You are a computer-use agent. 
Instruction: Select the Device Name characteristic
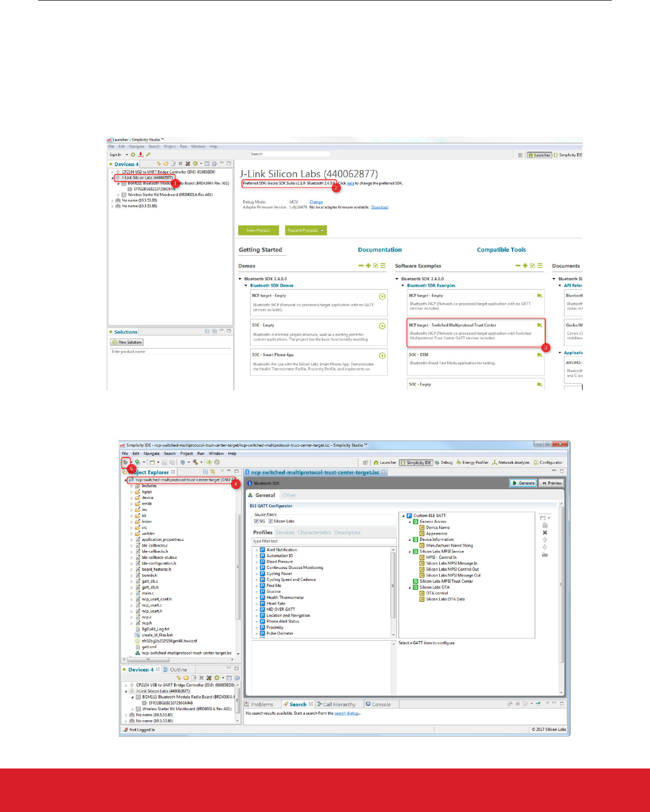click(x=438, y=528)
